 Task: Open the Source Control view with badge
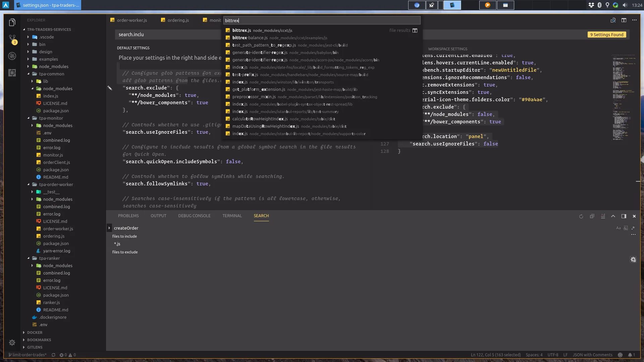point(12,39)
